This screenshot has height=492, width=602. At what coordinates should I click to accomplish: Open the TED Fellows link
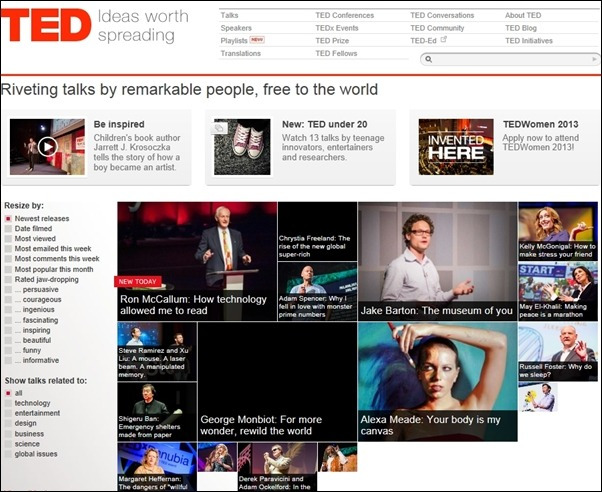[336, 53]
